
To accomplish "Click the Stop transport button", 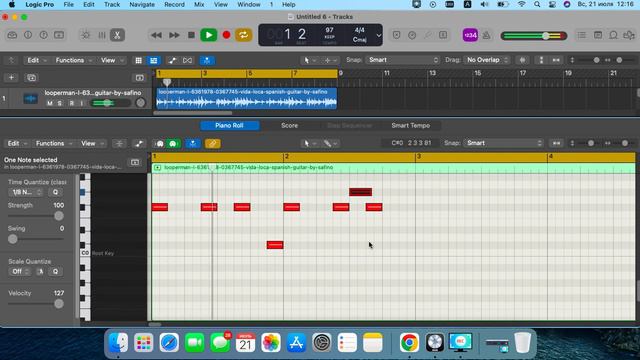I will [x=191, y=35].
